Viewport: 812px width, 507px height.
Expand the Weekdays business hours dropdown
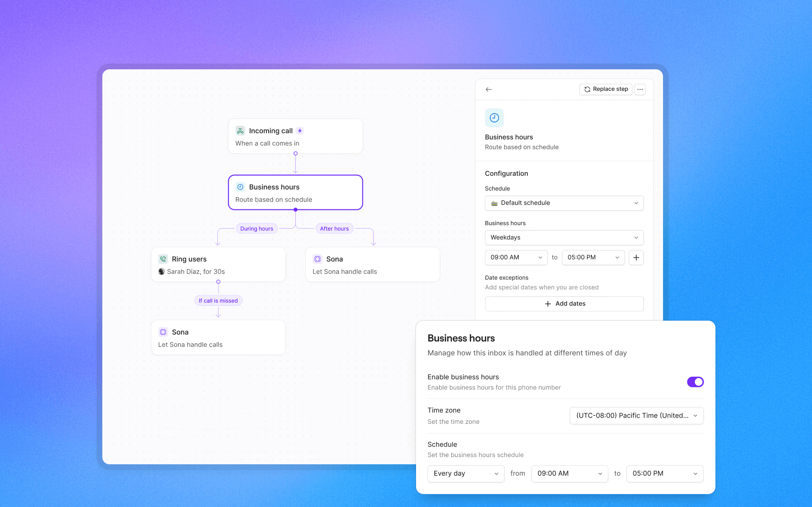pos(564,237)
